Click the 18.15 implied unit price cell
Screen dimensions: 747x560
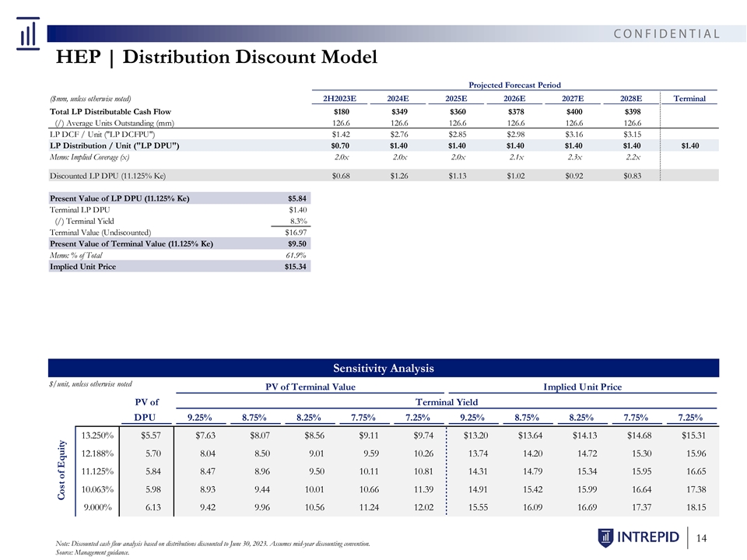(696, 507)
